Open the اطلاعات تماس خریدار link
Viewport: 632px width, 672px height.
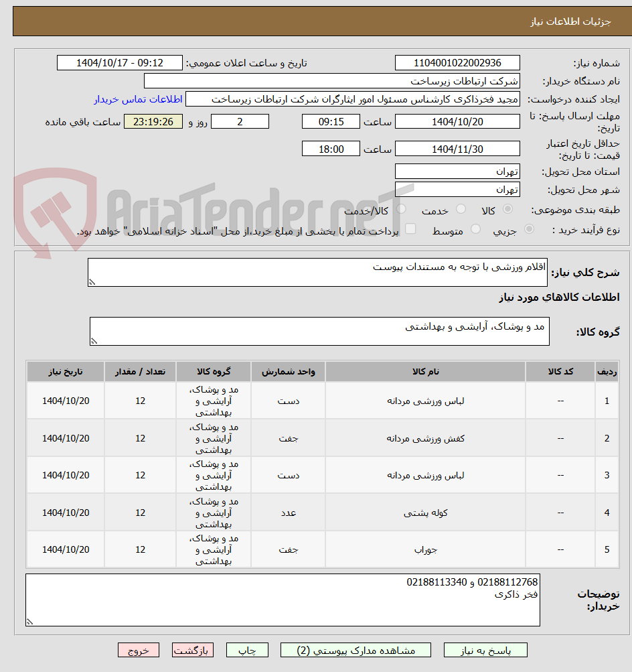139,99
